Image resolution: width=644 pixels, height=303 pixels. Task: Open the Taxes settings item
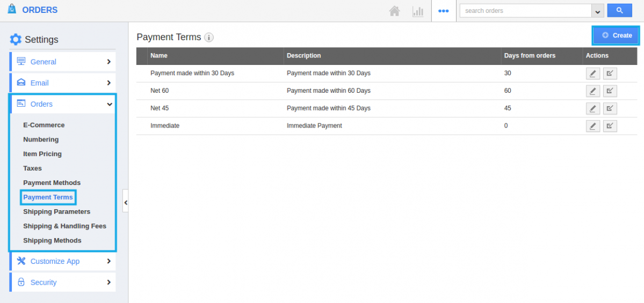[x=32, y=168]
